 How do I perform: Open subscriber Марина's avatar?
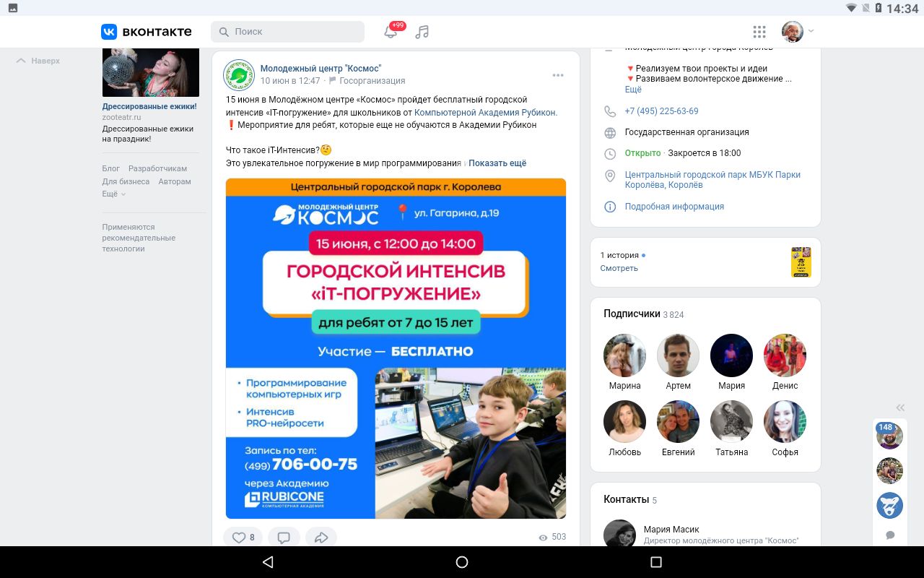pyautogui.click(x=624, y=355)
